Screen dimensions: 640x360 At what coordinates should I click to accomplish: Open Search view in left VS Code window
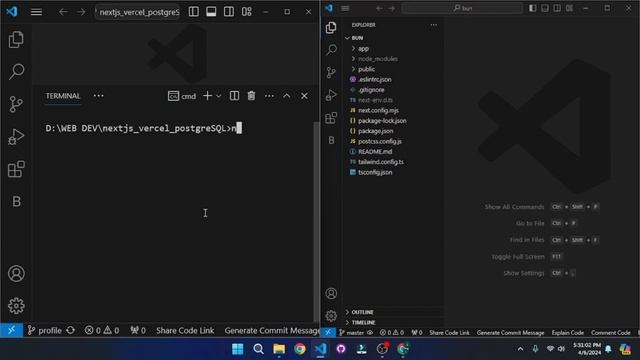pos(16,71)
